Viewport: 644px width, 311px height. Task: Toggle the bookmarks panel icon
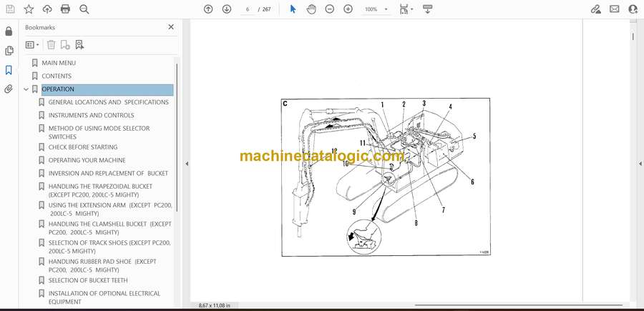click(9, 70)
